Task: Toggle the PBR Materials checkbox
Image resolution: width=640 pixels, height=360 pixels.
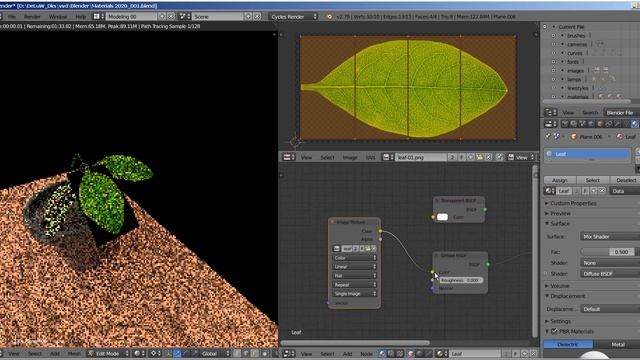Action: (554, 331)
